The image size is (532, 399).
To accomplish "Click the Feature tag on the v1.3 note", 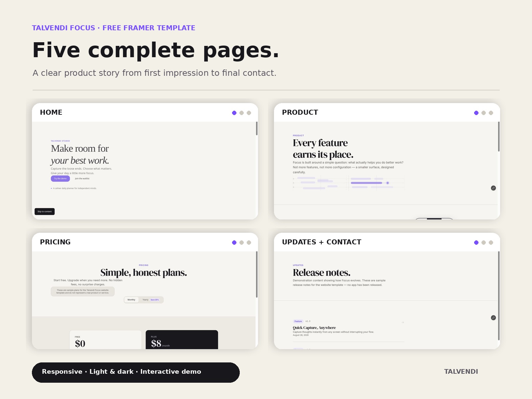I will [298, 321].
